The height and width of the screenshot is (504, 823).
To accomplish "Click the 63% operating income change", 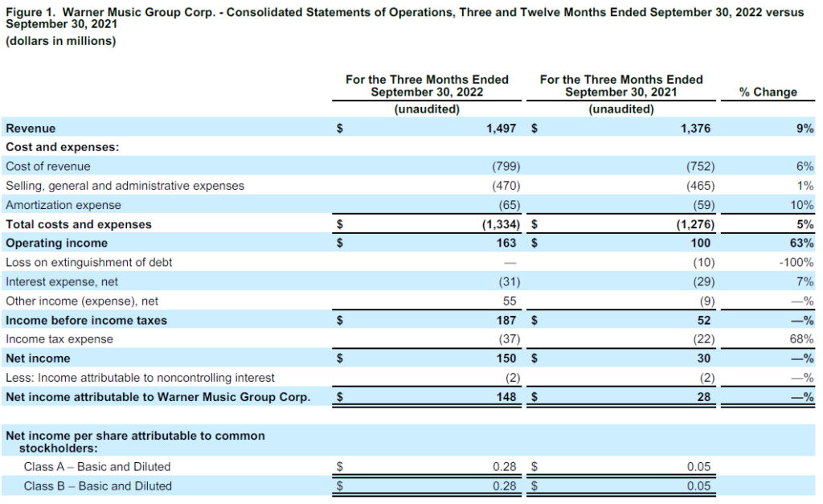I will point(801,243).
